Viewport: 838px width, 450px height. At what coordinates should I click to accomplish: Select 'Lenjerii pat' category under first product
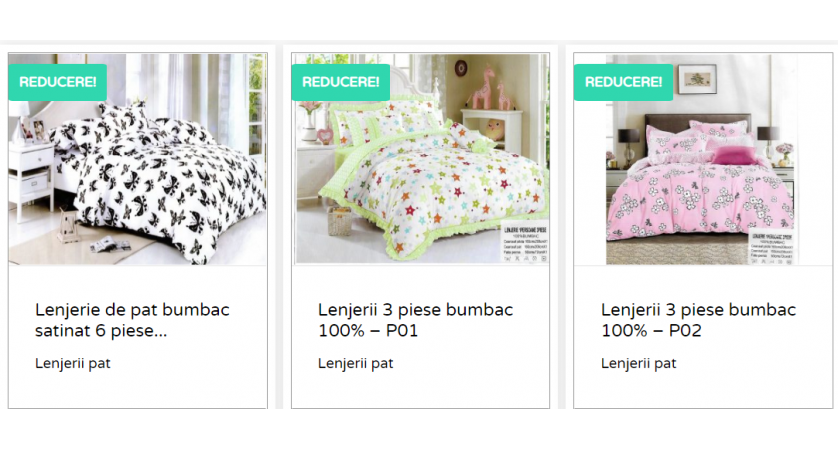click(73, 363)
